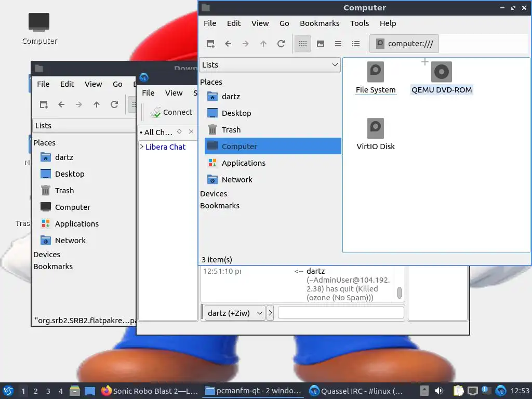
Task: Click the clipboard icon in system tray
Action: 458,391
